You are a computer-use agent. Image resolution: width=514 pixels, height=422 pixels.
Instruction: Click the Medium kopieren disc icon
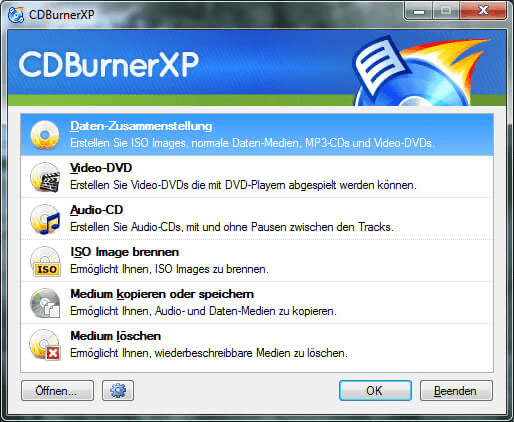[45, 303]
